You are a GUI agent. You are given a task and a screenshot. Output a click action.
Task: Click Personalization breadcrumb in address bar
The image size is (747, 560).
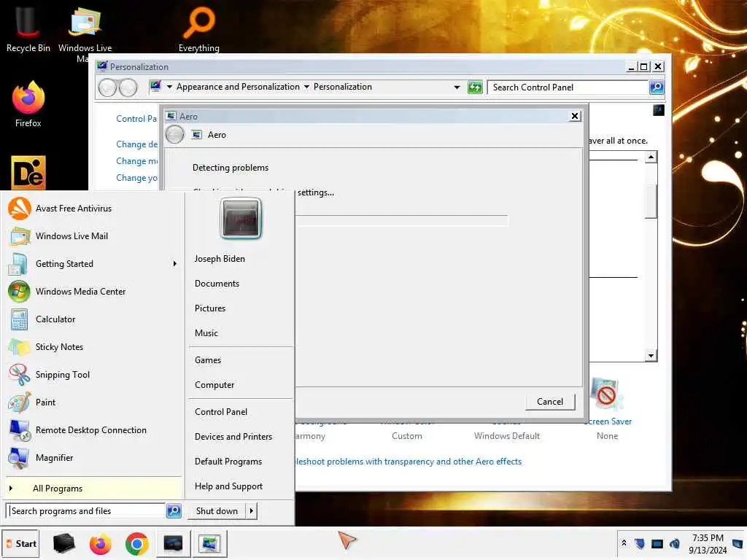pyautogui.click(x=343, y=87)
